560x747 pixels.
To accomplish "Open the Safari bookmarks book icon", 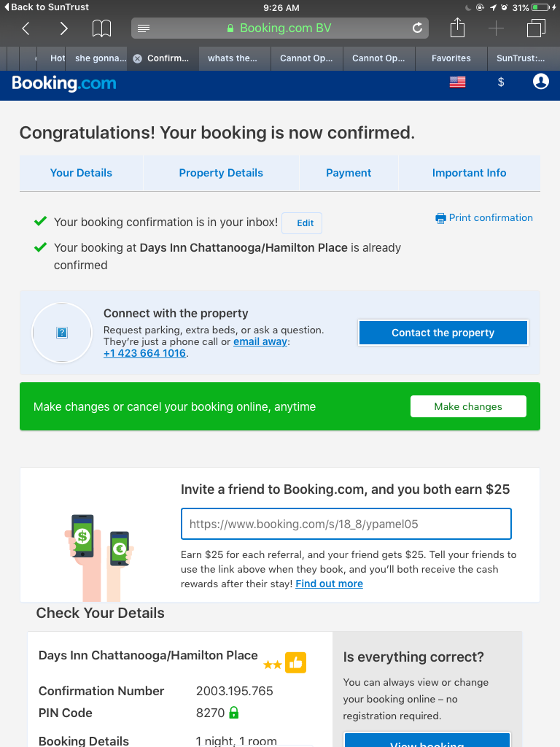I will click(101, 28).
